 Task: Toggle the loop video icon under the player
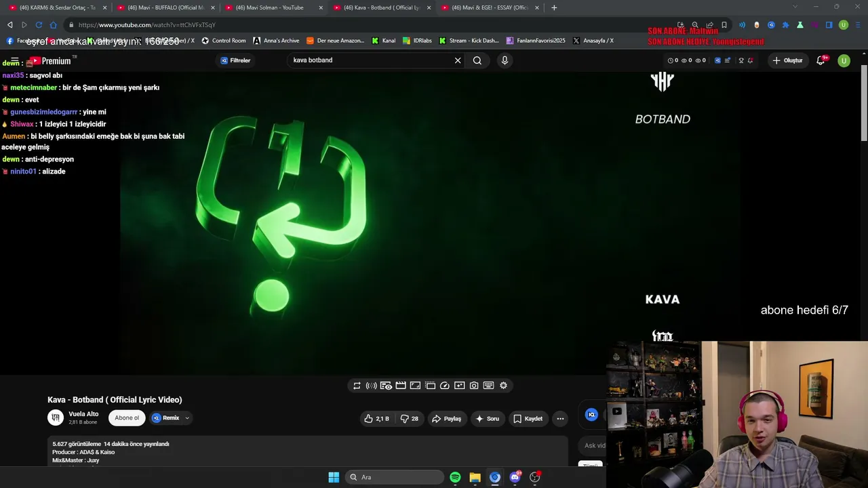pos(357,386)
